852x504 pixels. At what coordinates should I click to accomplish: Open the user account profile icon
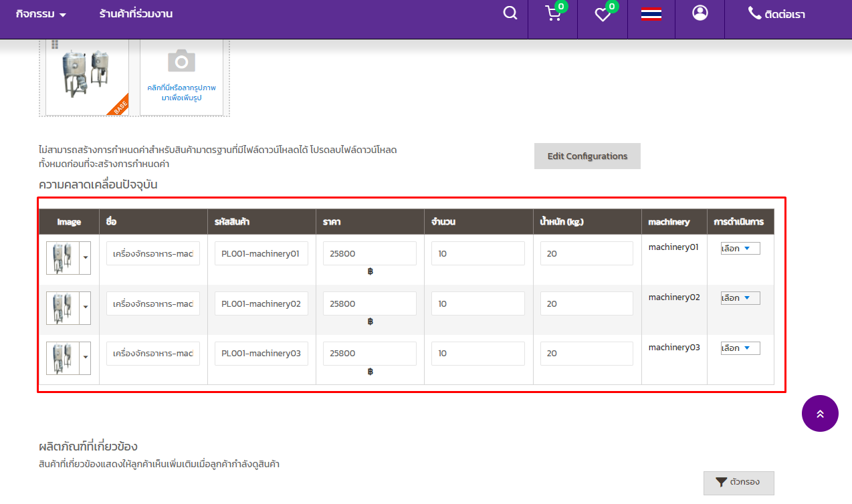point(700,13)
